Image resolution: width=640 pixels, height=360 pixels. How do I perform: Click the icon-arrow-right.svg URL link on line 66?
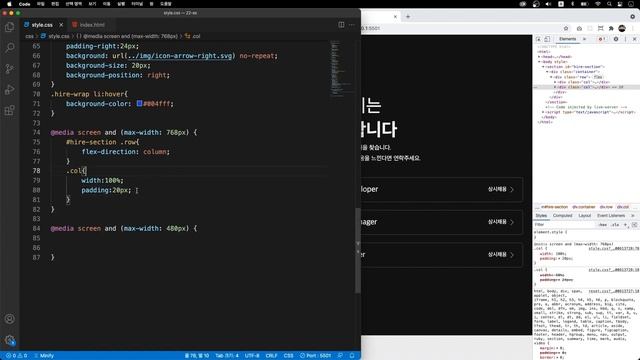point(180,56)
